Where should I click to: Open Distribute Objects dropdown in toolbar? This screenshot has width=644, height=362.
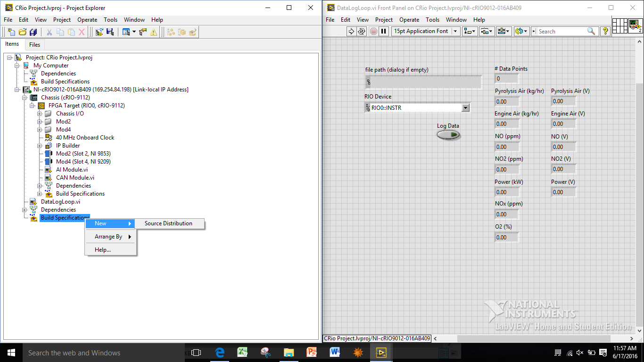click(487, 31)
